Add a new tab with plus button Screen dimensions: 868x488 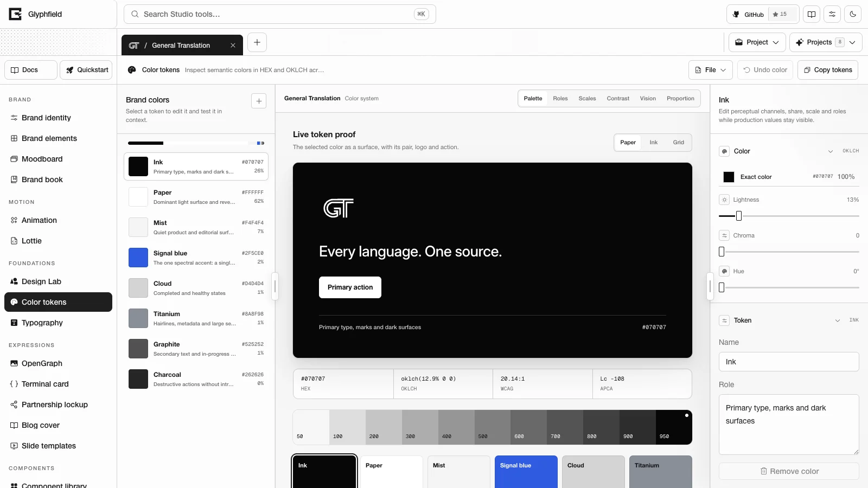click(x=257, y=42)
